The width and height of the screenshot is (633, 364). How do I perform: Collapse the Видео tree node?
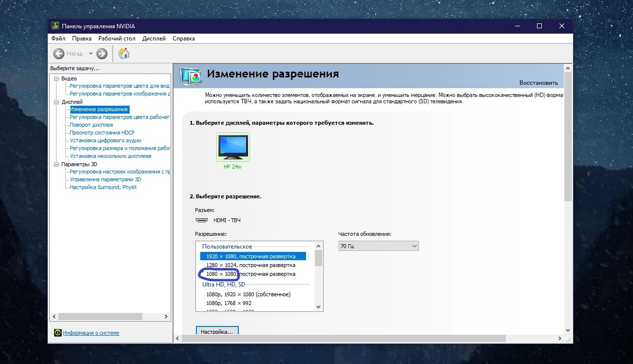[x=57, y=78]
